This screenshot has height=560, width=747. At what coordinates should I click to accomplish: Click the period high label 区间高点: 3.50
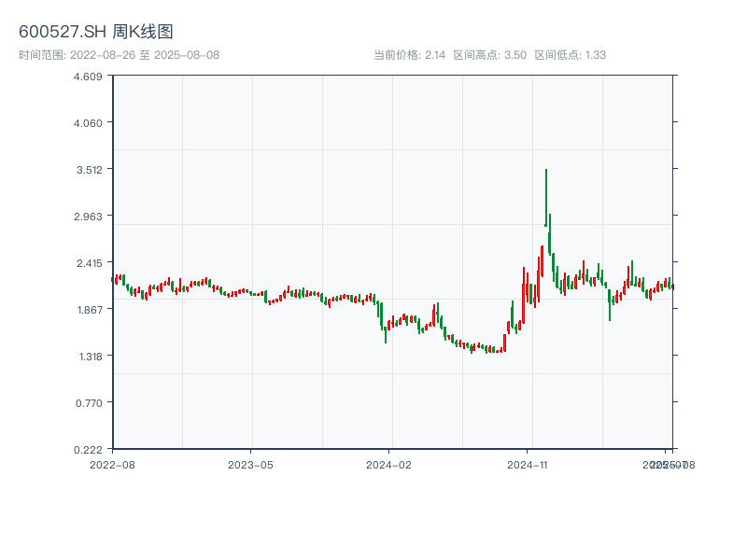(489, 55)
